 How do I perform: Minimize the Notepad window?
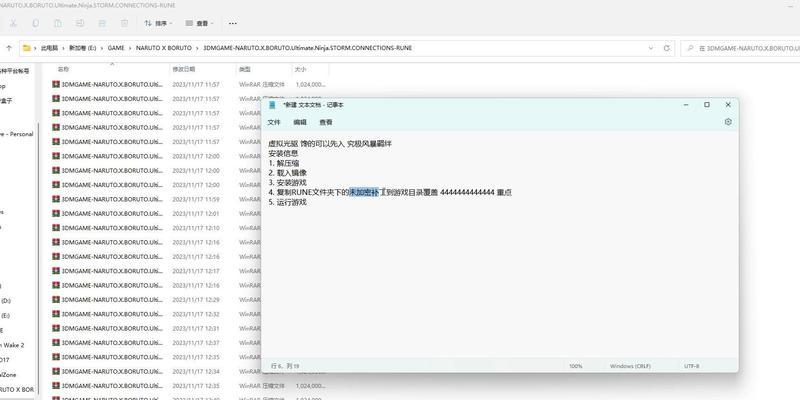tap(686, 105)
